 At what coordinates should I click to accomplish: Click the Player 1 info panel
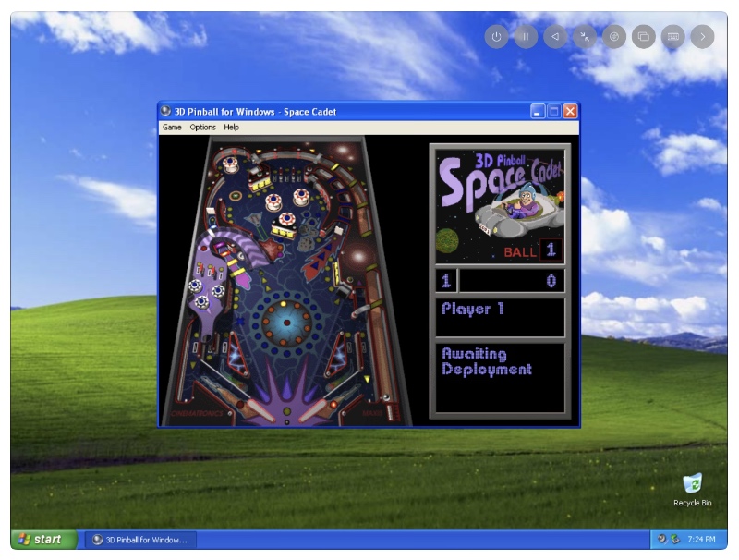click(x=499, y=317)
